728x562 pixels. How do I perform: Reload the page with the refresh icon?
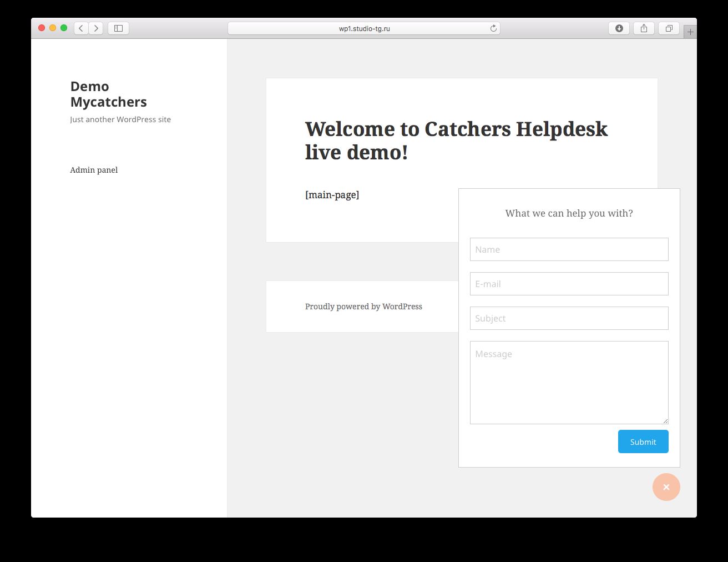pyautogui.click(x=493, y=28)
